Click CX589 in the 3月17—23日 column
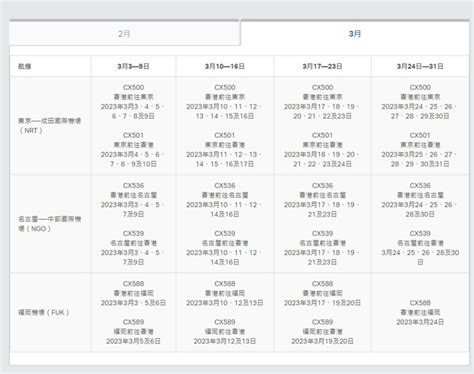Image resolution: width=474 pixels, height=374 pixels. coord(322,322)
